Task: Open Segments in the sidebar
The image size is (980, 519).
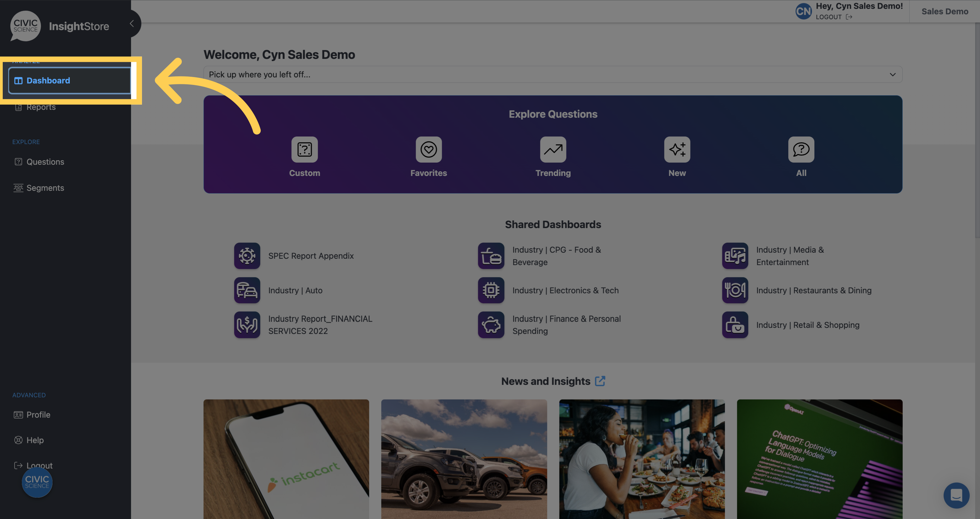Action: tap(39, 188)
